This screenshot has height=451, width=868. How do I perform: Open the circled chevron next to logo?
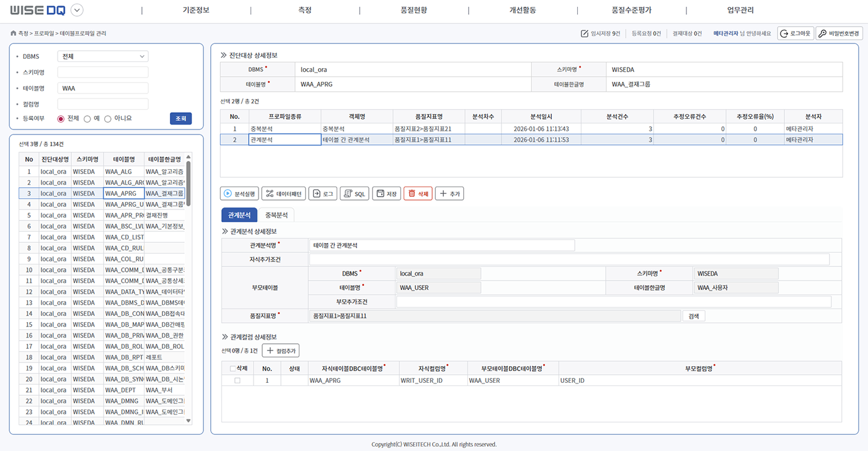(77, 10)
